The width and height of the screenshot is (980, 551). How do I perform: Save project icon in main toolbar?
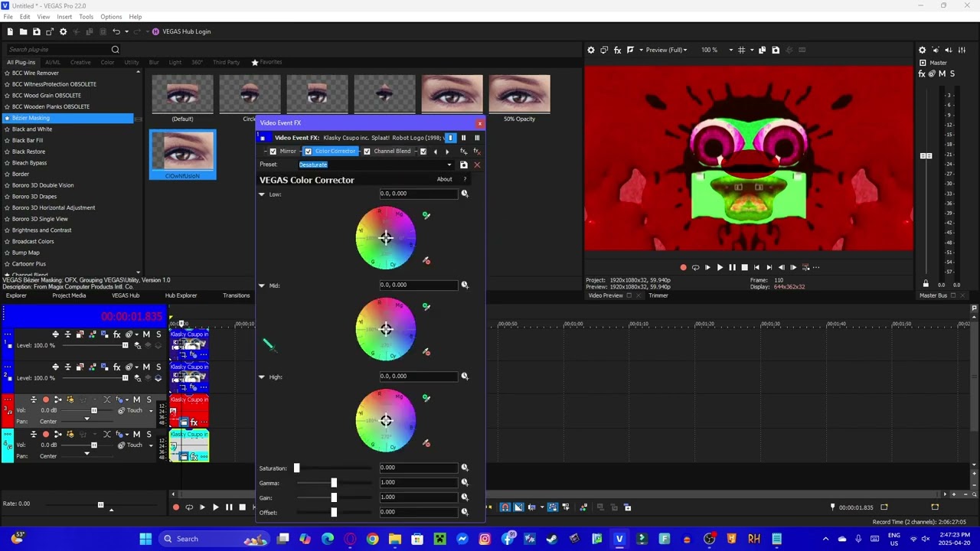[x=36, y=31]
